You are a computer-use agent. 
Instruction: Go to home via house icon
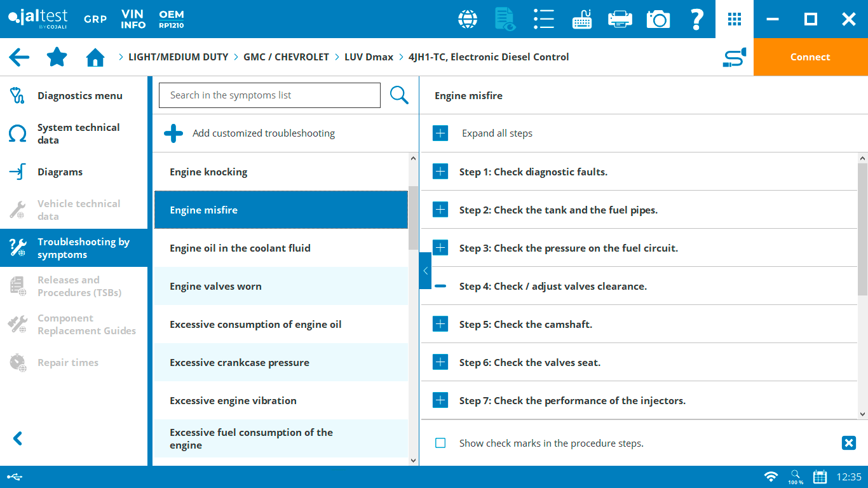pyautogui.click(x=95, y=58)
